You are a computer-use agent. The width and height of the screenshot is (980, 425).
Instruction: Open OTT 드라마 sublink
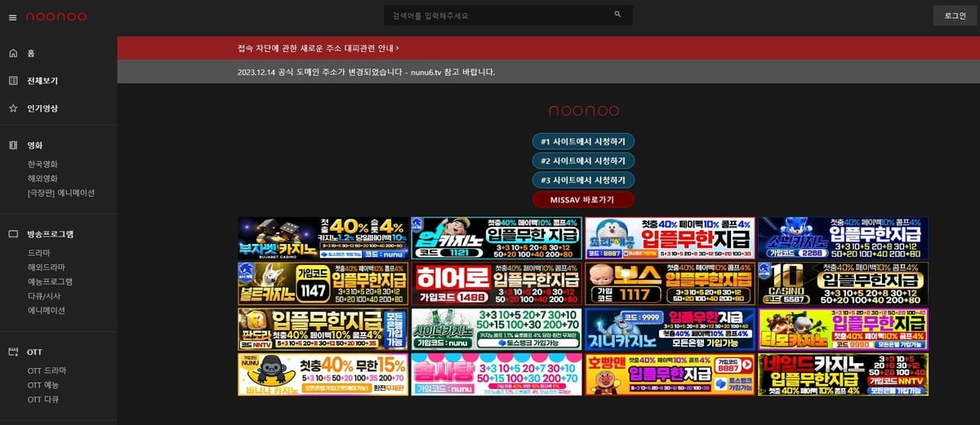coord(47,370)
